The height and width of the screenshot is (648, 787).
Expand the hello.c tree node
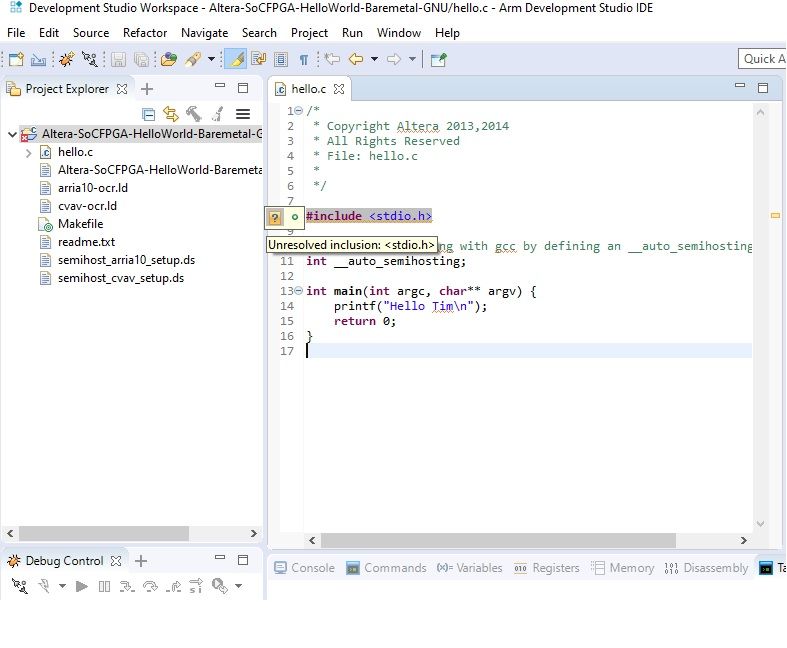coord(29,153)
